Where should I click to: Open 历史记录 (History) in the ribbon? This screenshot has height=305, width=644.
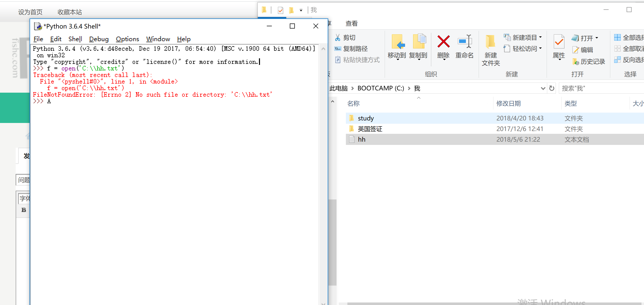point(589,61)
